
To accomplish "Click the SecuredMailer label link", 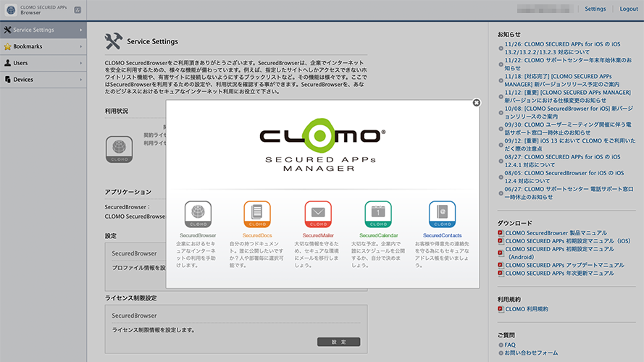I will (318, 235).
